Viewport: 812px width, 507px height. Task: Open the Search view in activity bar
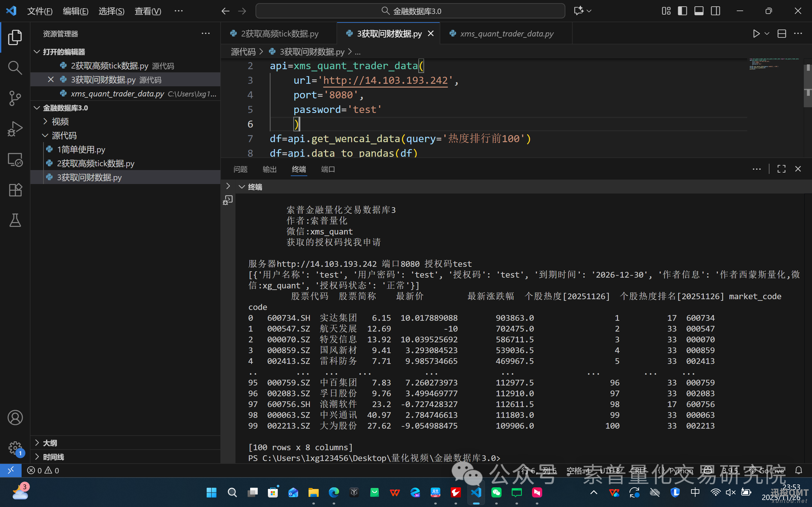click(15, 68)
